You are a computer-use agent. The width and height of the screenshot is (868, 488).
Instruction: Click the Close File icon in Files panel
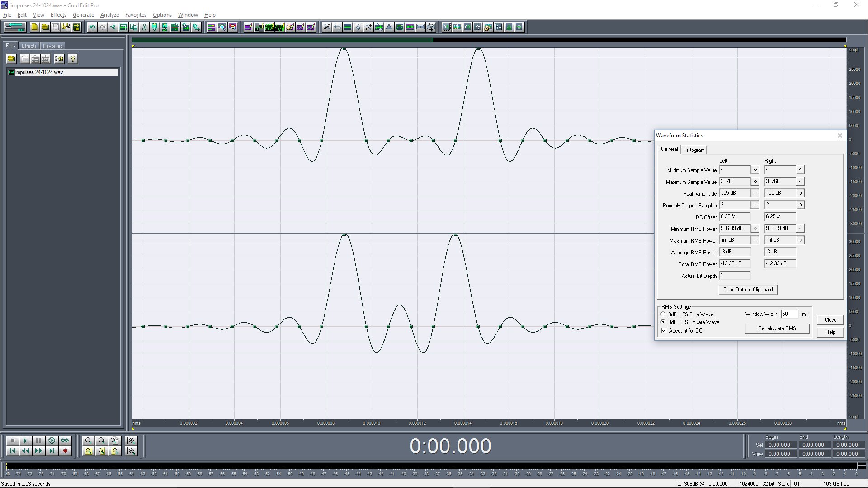[x=24, y=59]
